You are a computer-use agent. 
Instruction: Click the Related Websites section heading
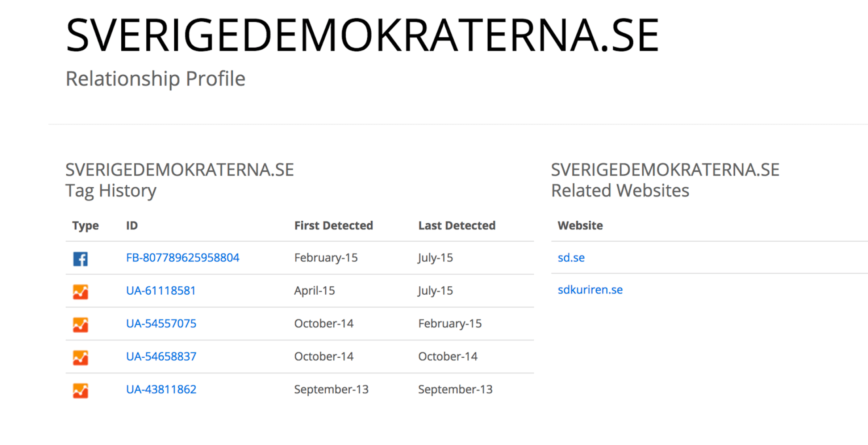[620, 191]
